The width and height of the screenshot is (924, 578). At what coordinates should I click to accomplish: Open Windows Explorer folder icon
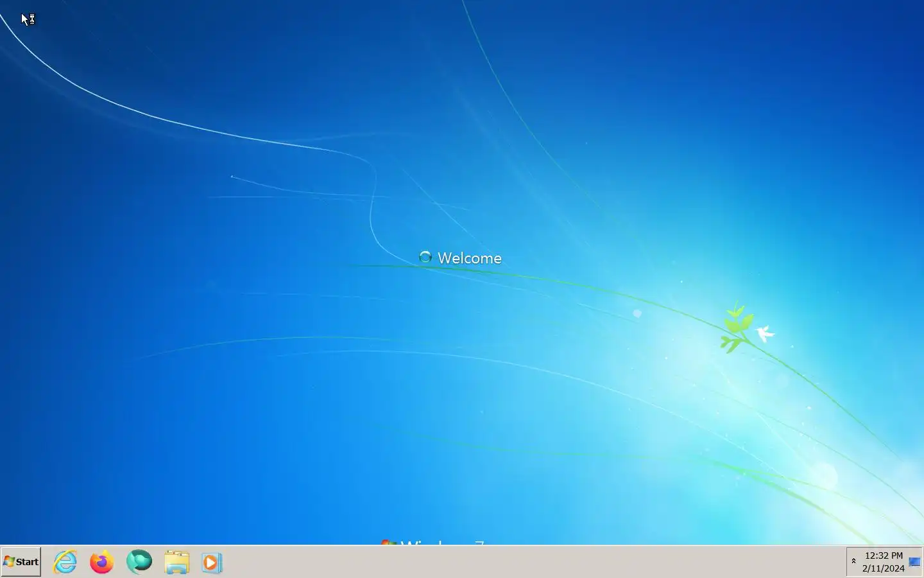pyautogui.click(x=176, y=562)
